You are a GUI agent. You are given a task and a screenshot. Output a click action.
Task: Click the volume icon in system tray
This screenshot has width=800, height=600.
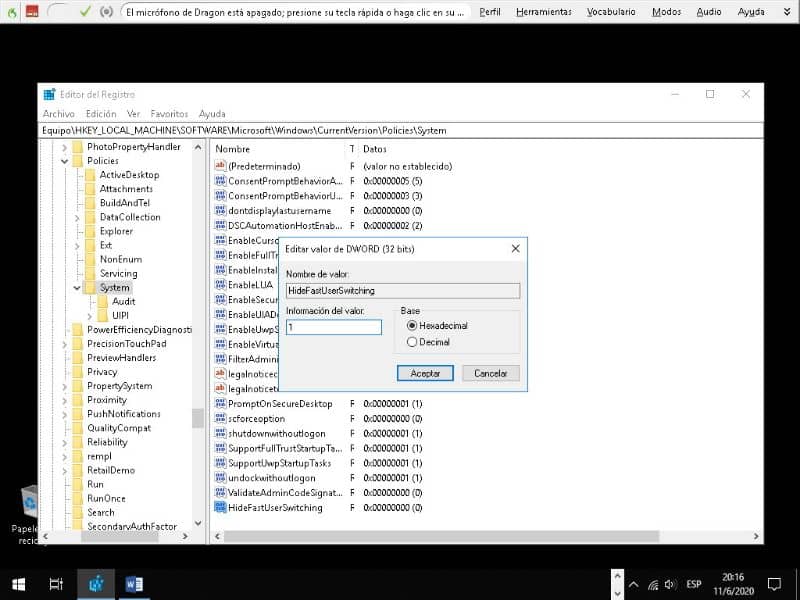click(670, 585)
